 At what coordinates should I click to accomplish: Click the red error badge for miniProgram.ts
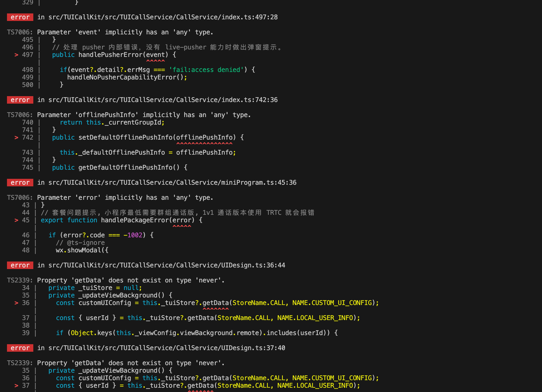point(20,183)
